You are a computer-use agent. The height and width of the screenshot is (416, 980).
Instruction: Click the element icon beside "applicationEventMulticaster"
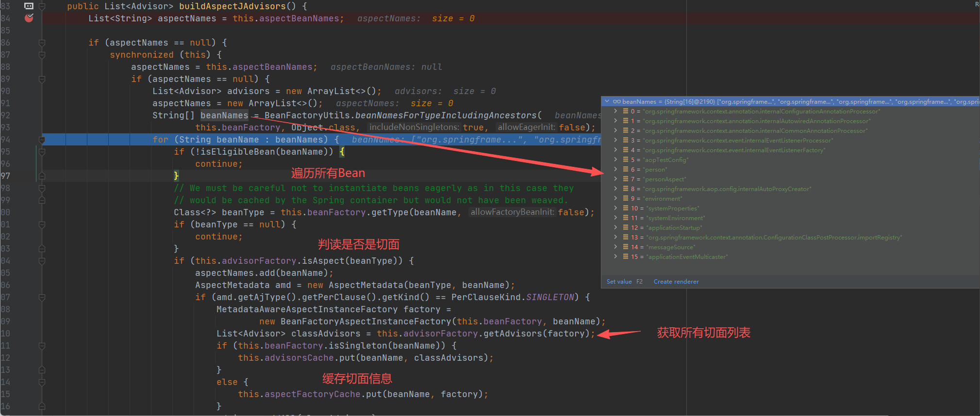[626, 257]
